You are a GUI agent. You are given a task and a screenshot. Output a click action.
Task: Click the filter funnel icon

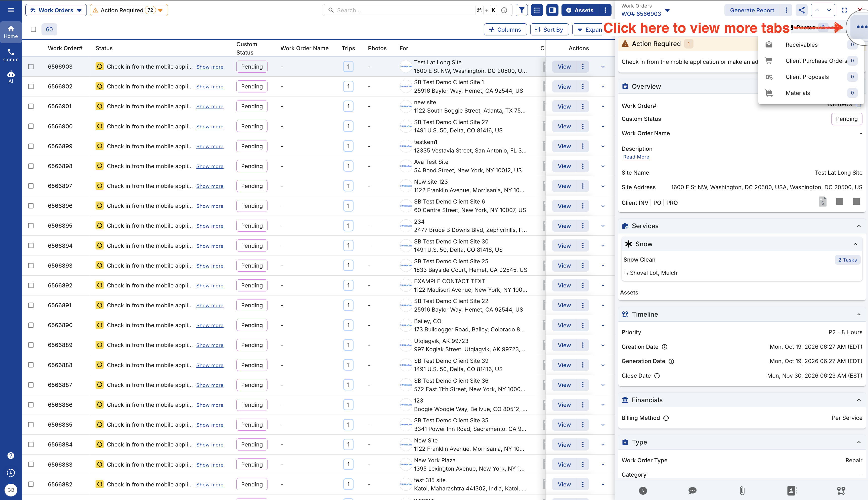[522, 10]
